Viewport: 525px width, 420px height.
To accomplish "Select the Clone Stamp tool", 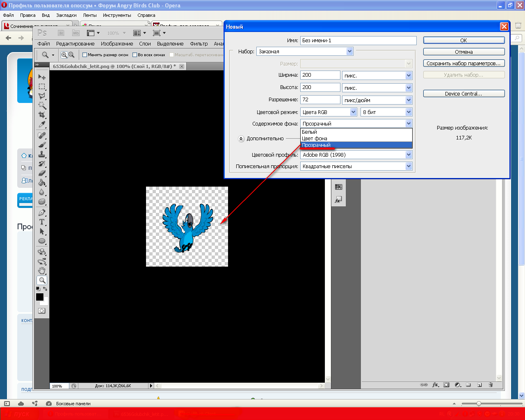I will click(x=42, y=154).
